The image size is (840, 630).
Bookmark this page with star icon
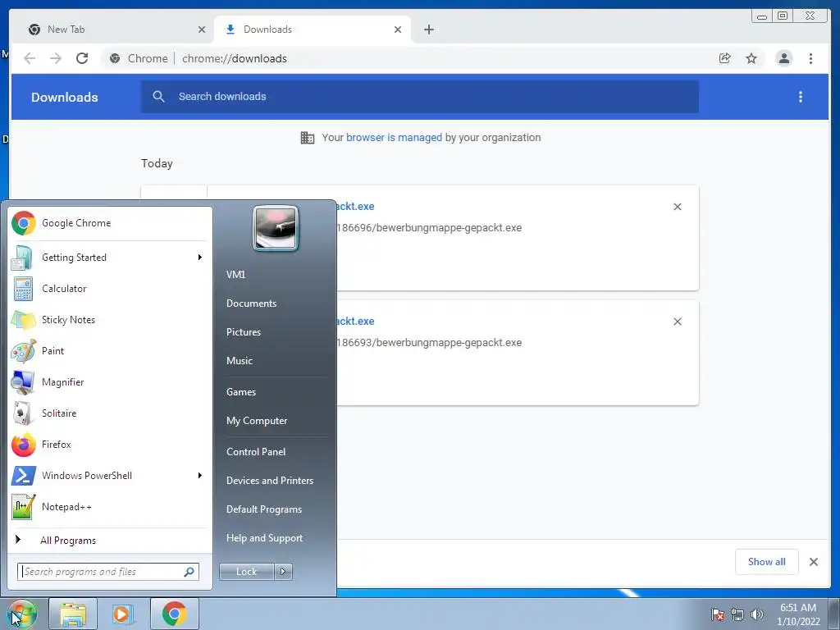(x=751, y=58)
